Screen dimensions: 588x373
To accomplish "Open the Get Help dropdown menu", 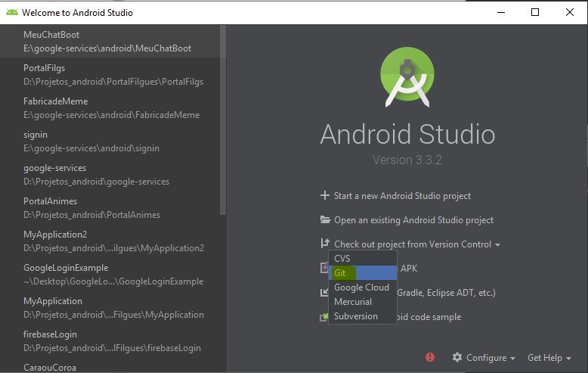I will 549,358.
